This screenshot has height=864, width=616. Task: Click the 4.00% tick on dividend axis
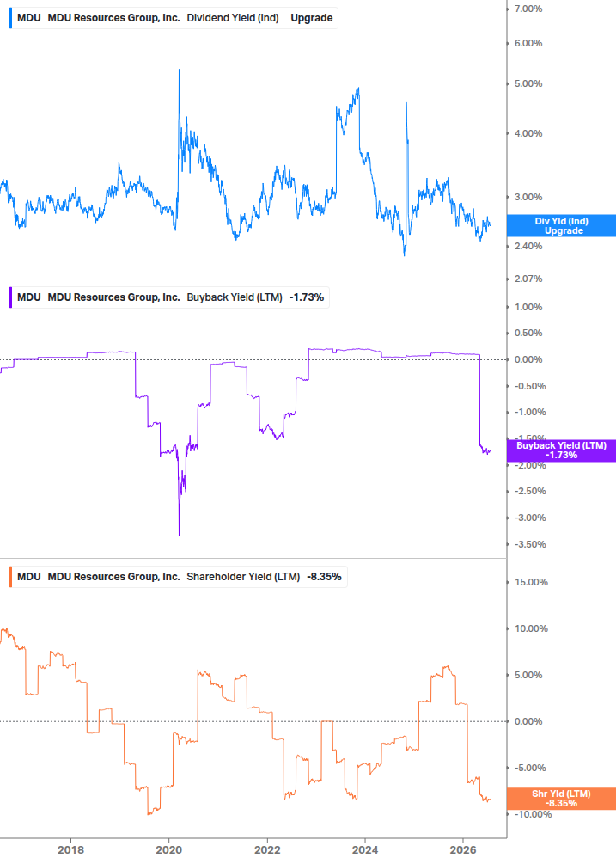528,133
